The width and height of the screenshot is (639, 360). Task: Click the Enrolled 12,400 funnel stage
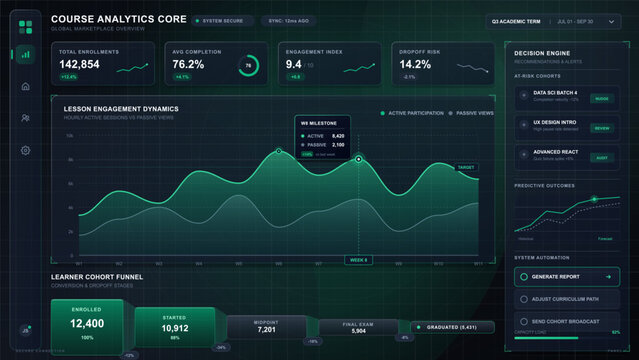tap(87, 327)
